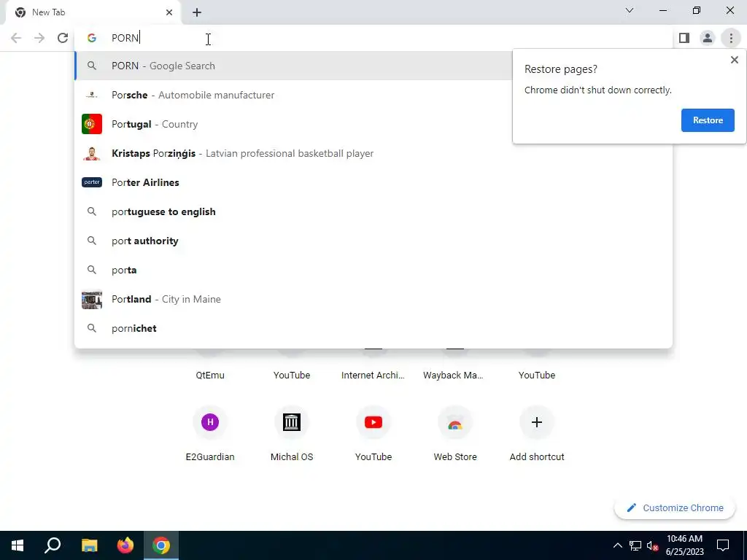Reload the page with the refresh icon

click(x=63, y=38)
